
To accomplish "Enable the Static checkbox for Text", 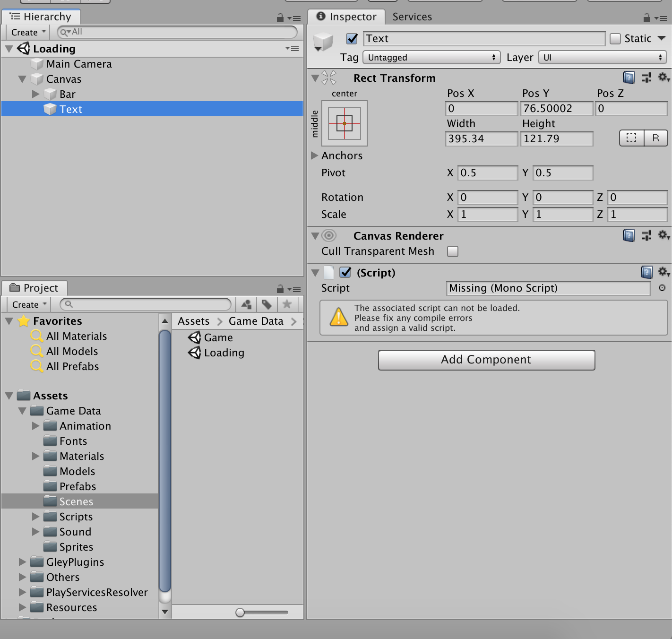I will (x=615, y=38).
